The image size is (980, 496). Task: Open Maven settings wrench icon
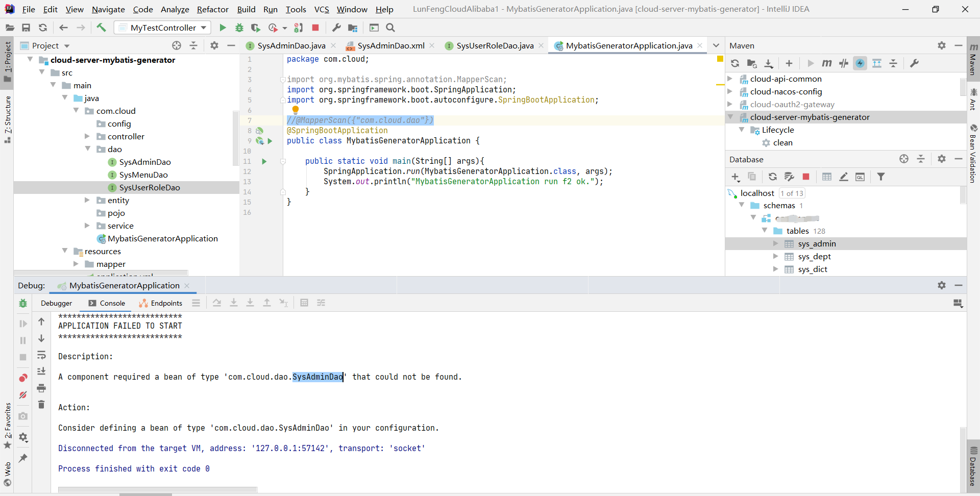[914, 63]
